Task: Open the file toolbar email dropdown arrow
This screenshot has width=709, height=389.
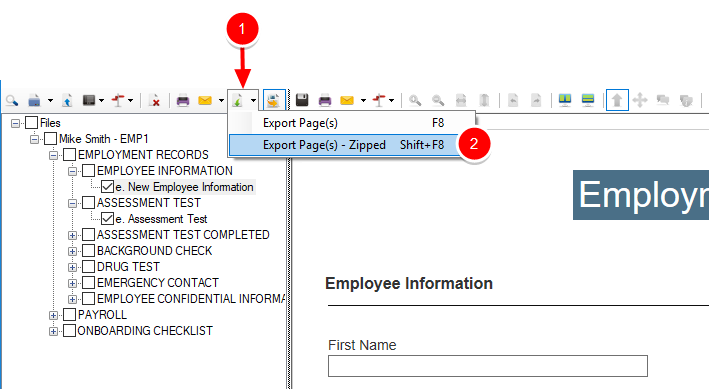Action: click(x=221, y=100)
